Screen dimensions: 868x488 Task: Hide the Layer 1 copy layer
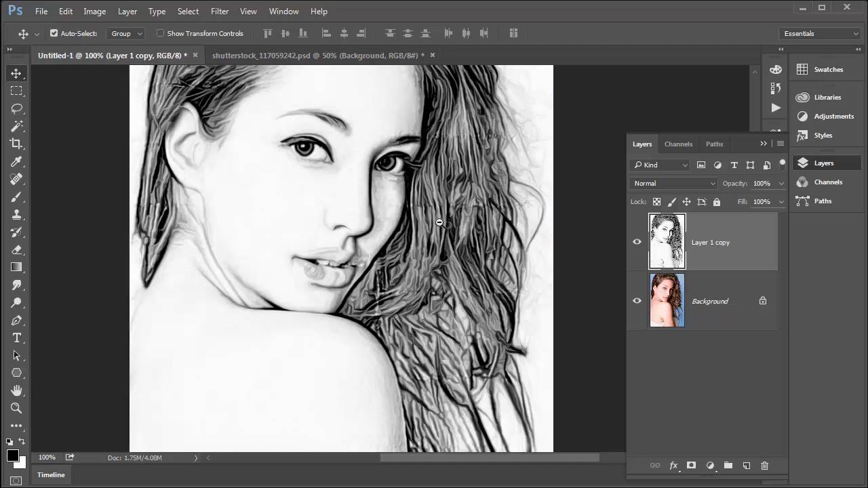637,242
